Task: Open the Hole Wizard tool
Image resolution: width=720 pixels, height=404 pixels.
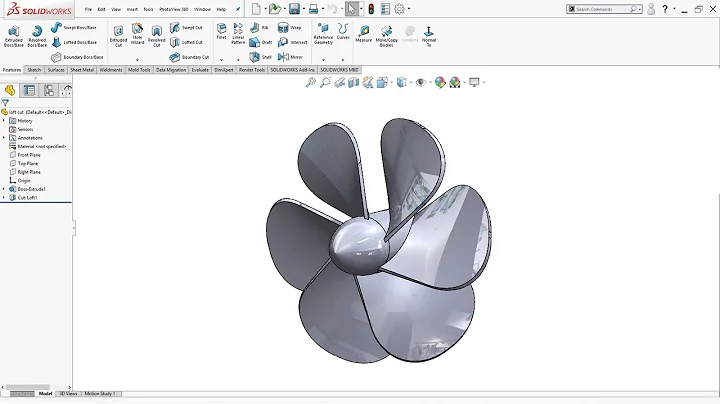Action: click(x=137, y=34)
